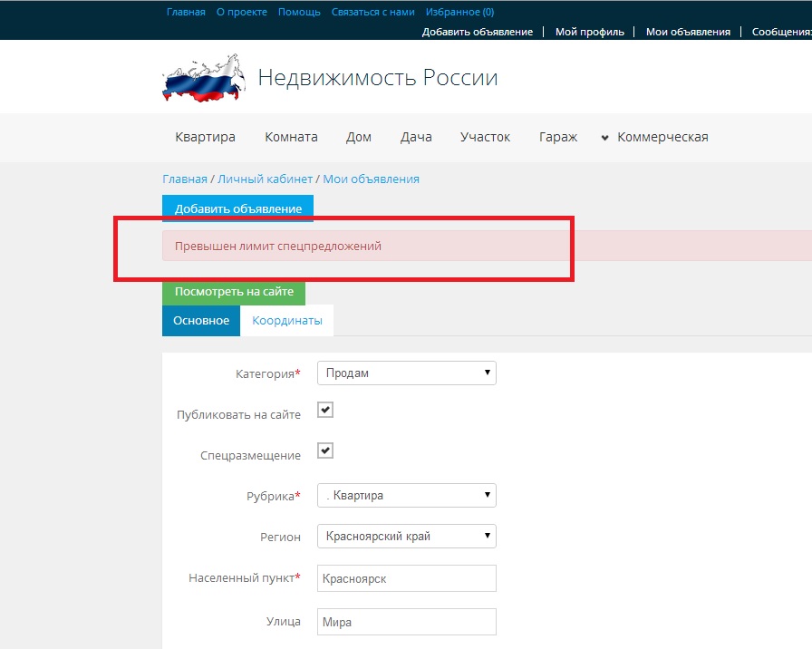Click Личный кабинет in the breadcrumb
Screen dimensions: 812x649
pyautogui.click(x=266, y=179)
